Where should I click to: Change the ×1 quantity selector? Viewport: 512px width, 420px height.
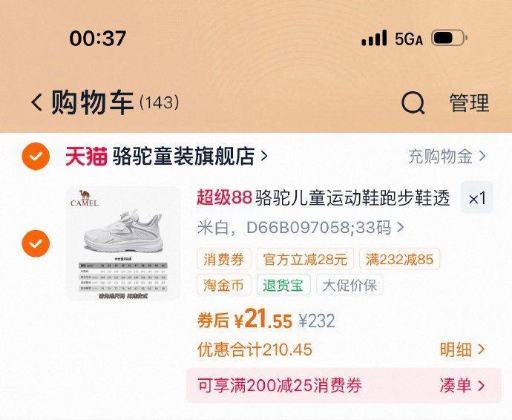click(x=476, y=198)
